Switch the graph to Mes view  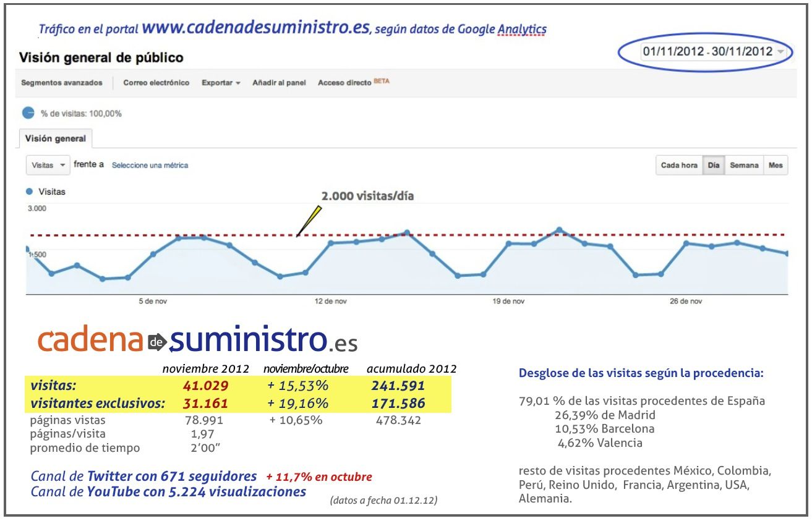pyautogui.click(x=776, y=166)
